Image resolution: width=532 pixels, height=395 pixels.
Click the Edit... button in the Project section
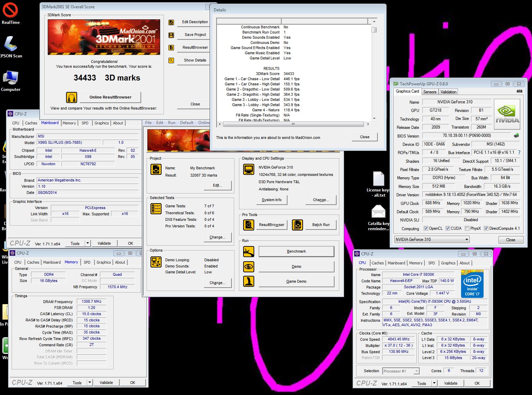[217, 186]
